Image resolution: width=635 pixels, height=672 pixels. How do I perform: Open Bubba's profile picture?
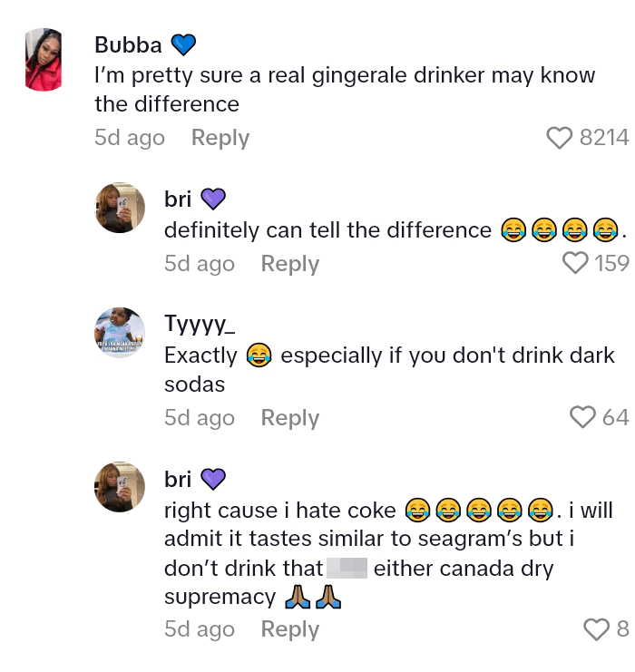44,60
